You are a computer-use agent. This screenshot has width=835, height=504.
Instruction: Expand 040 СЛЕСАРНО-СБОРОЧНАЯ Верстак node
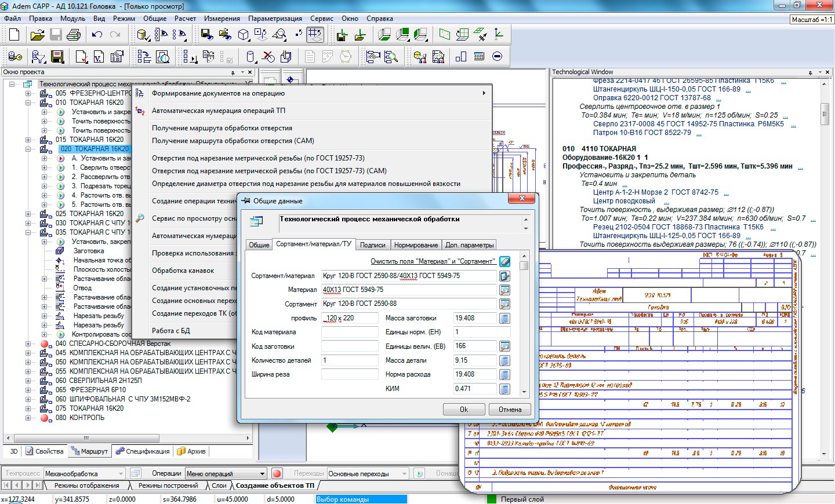(28, 344)
